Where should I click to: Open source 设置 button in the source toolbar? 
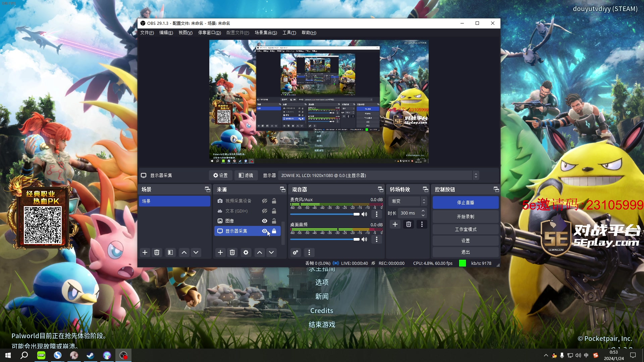pyautogui.click(x=220, y=175)
